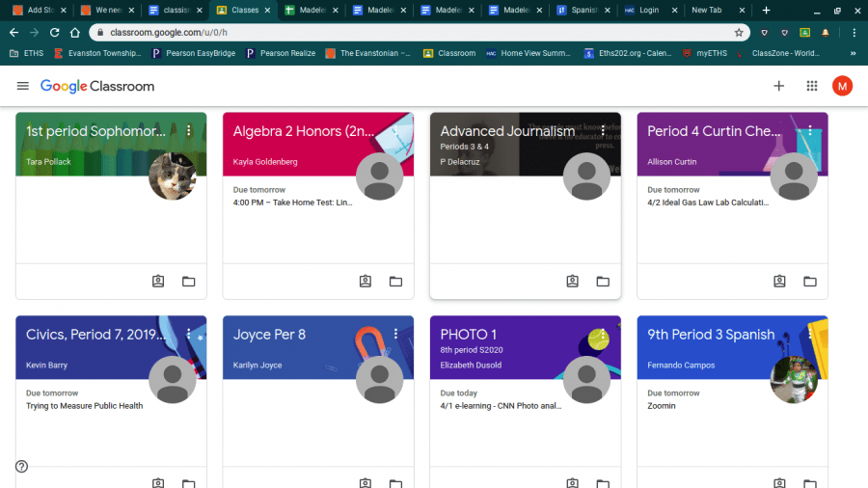
Task: Open options menu for Civics Period 7 card
Action: click(189, 334)
